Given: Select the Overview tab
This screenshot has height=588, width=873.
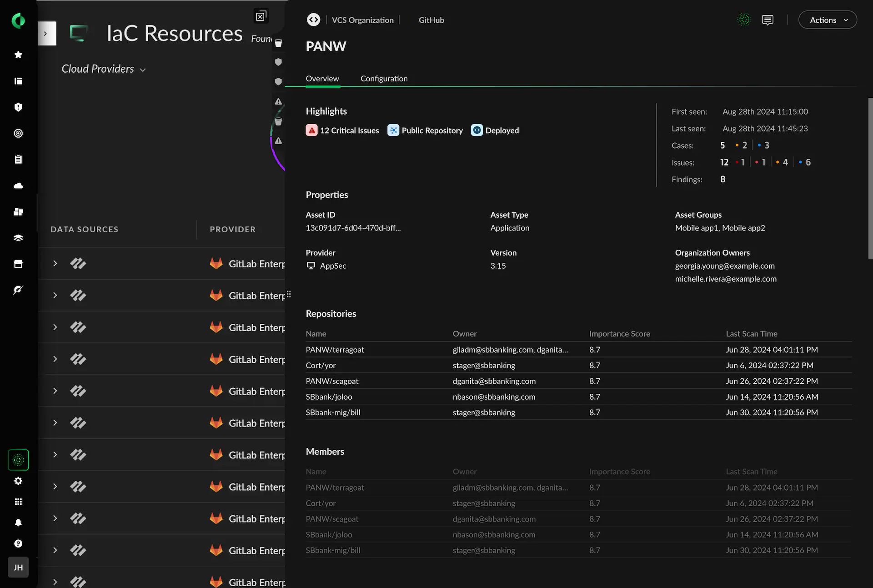Looking at the screenshot, I should point(322,79).
